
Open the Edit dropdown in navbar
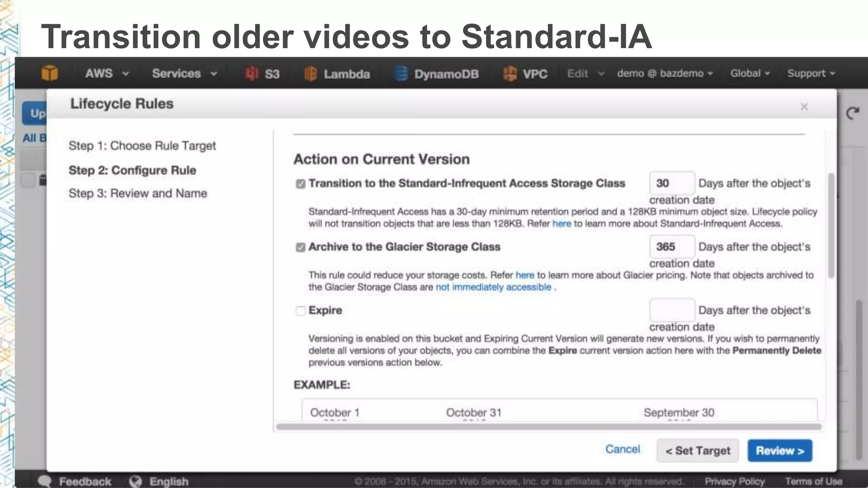click(x=585, y=73)
